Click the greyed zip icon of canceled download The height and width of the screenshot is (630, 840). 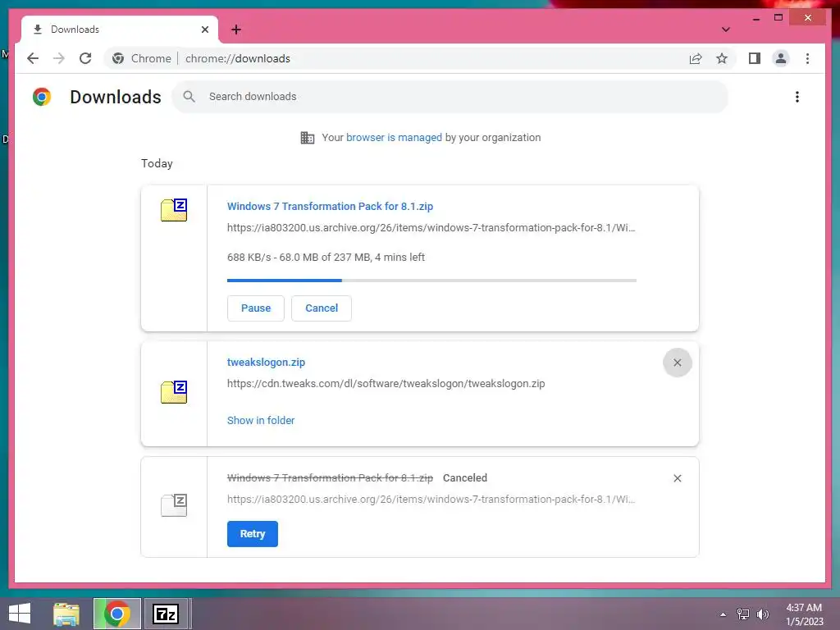tap(174, 504)
